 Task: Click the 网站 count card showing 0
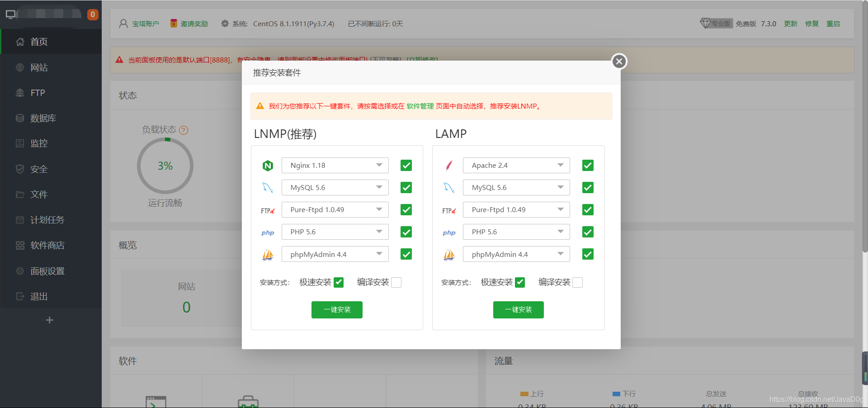(186, 299)
